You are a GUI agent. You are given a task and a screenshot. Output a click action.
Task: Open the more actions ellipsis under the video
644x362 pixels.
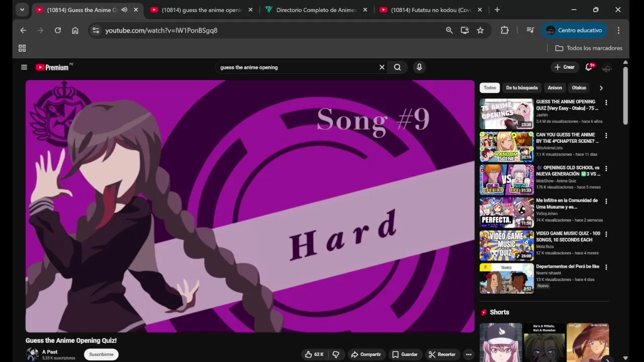pos(468,354)
